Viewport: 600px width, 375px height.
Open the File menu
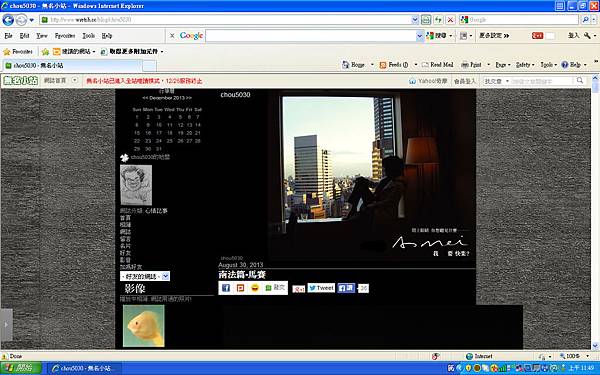tap(8, 36)
